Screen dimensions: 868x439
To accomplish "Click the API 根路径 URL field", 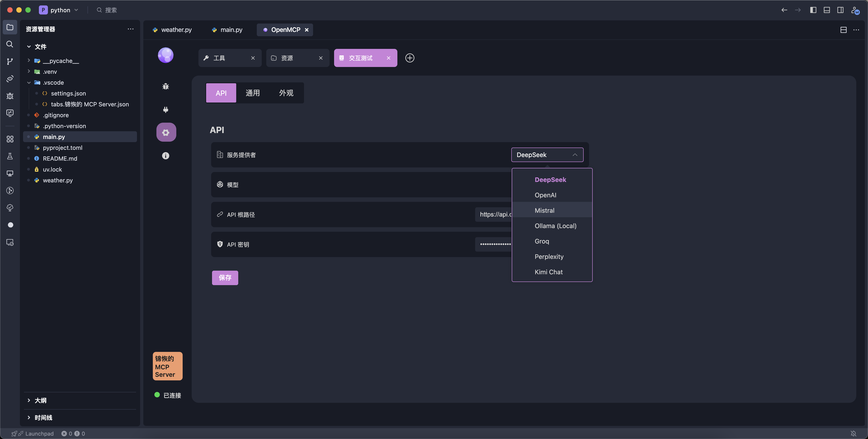I will pos(494,214).
